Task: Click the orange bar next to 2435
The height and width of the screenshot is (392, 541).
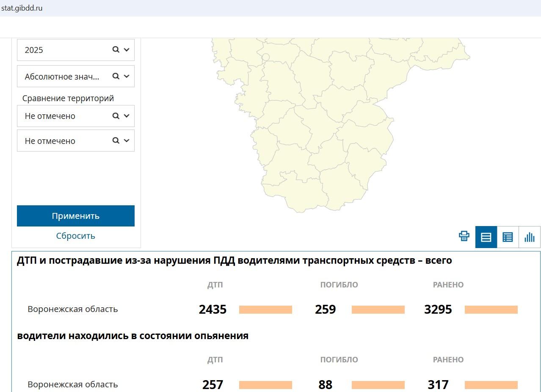Action: click(x=265, y=309)
